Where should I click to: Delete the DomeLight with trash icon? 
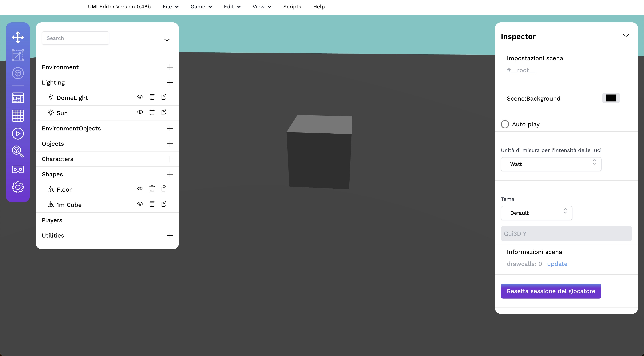click(x=152, y=97)
